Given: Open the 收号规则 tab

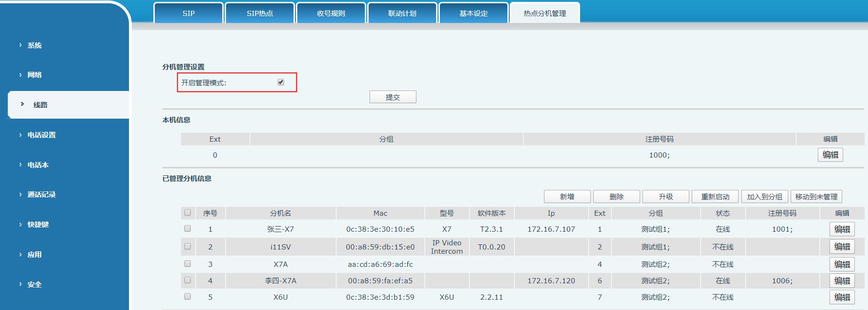Looking at the screenshot, I should [331, 13].
